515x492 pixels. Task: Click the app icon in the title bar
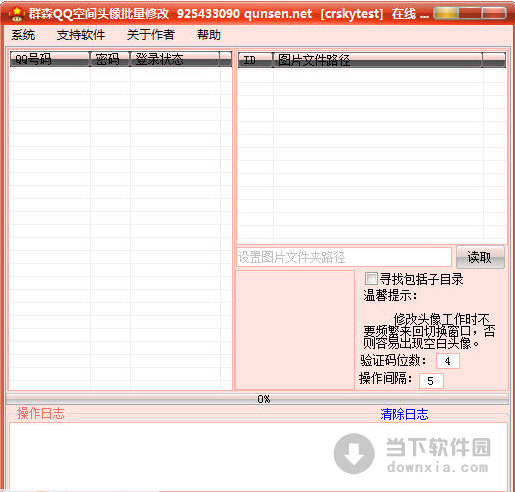16,14
